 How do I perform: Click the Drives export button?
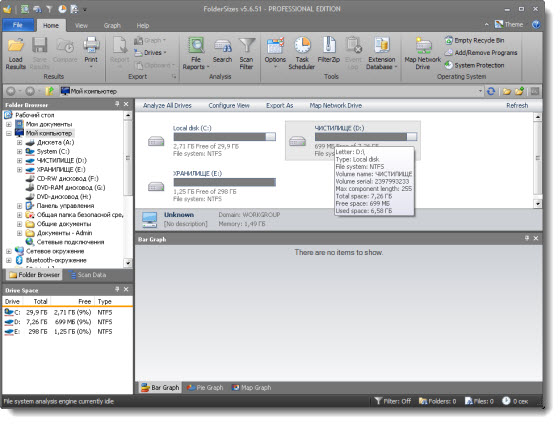(150, 53)
